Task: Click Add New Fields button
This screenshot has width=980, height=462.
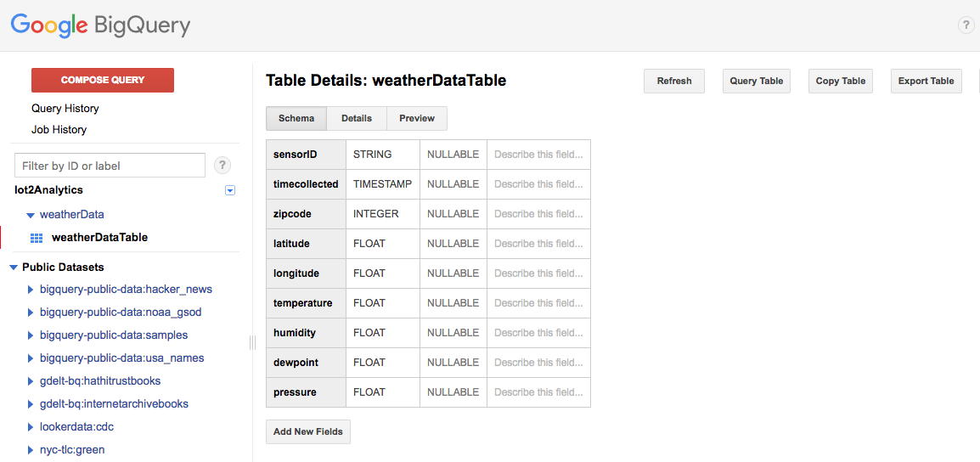Action: (308, 432)
